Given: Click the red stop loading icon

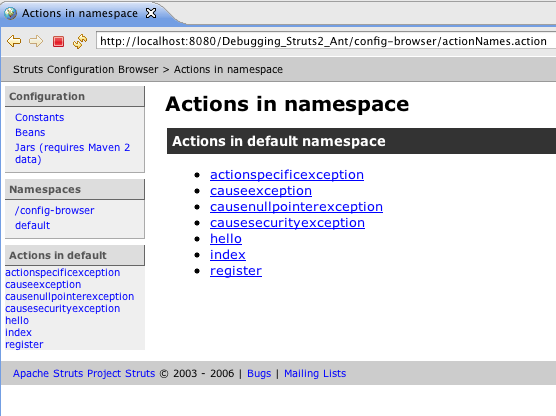Looking at the screenshot, I should coord(58,41).
